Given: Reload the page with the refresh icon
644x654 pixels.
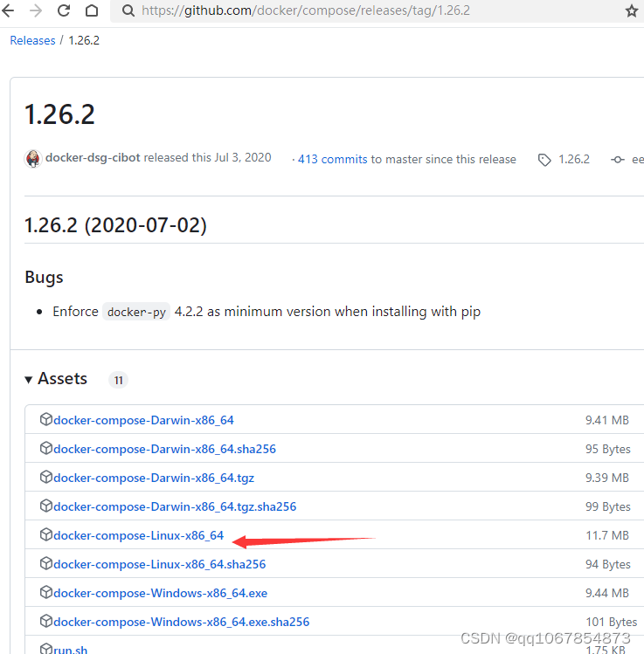Looking at the screenshot, I should (x=64, y=10).
